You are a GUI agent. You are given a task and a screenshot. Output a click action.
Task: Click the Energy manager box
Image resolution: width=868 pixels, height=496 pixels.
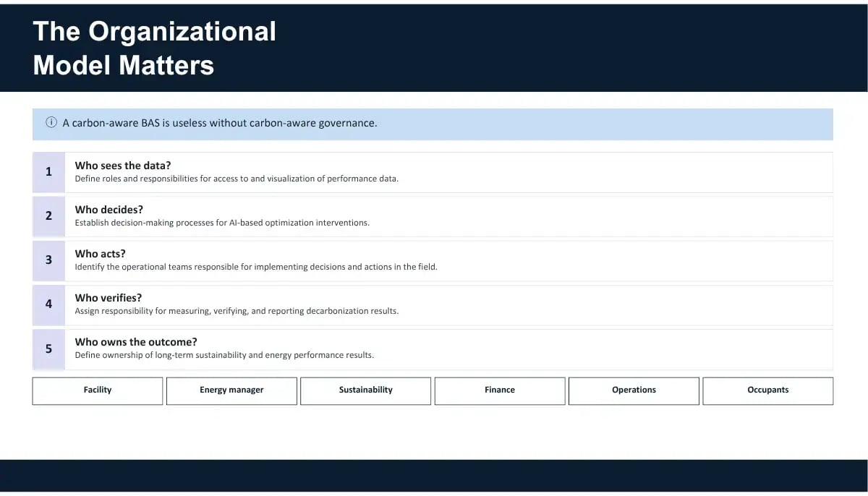tap(231, 390)
